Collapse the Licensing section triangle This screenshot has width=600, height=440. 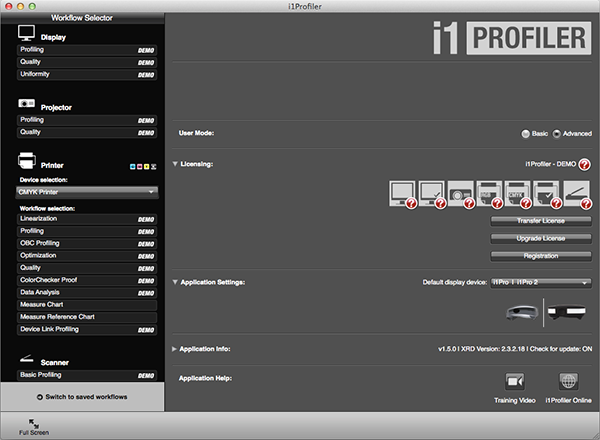pyautogui.click(x=175, y=164)
